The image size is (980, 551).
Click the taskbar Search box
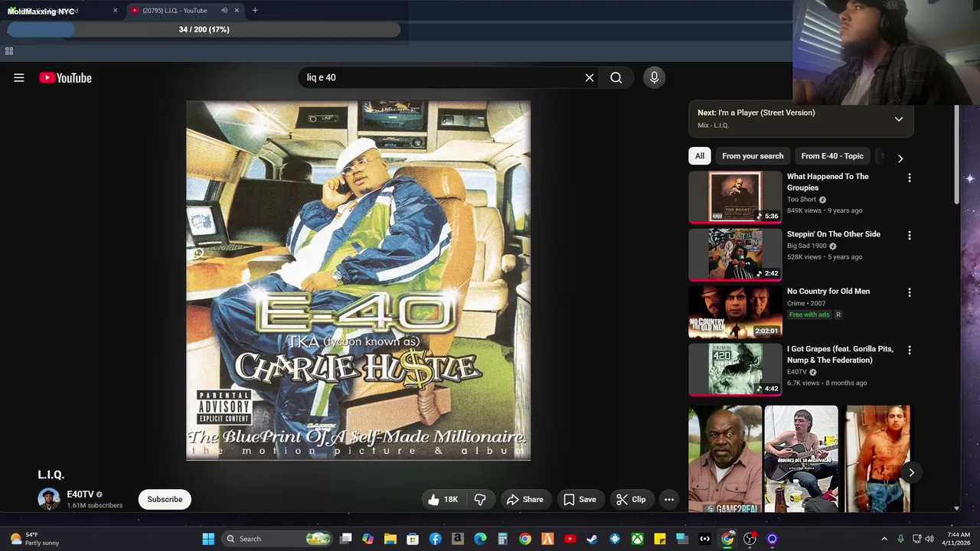277,539
